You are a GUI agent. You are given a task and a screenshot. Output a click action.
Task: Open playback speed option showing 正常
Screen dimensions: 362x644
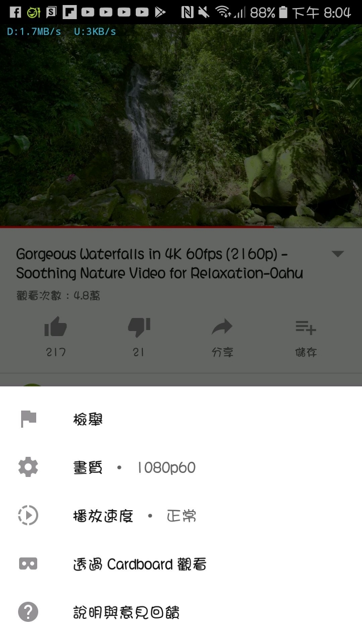(x=181, y=516)
